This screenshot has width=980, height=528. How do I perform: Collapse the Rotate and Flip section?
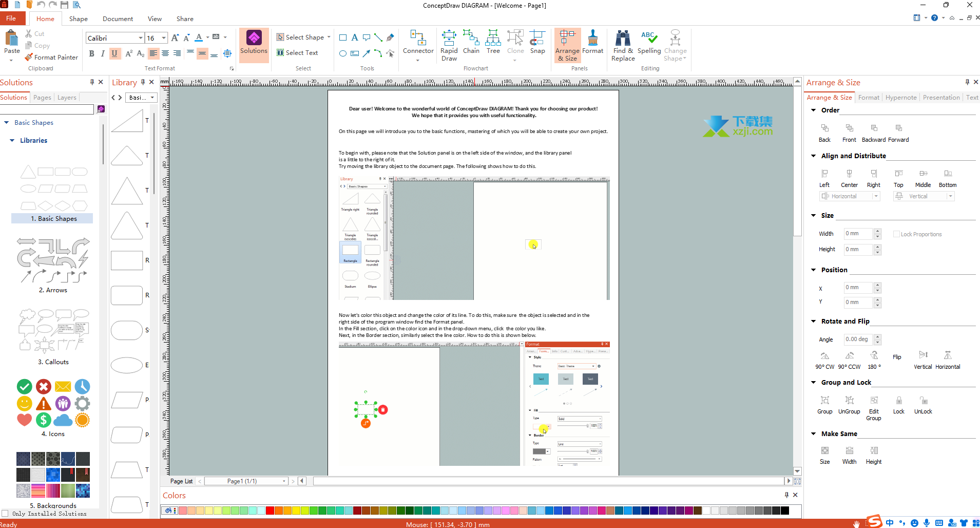click(813, 321)
